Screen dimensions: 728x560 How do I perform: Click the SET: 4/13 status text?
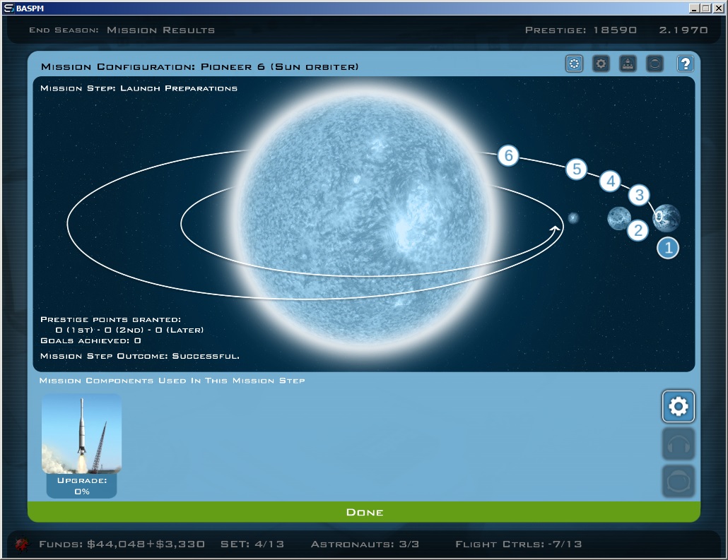252,544
